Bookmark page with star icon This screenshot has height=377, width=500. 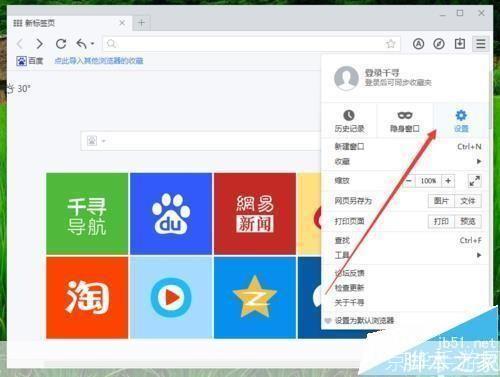391,44
